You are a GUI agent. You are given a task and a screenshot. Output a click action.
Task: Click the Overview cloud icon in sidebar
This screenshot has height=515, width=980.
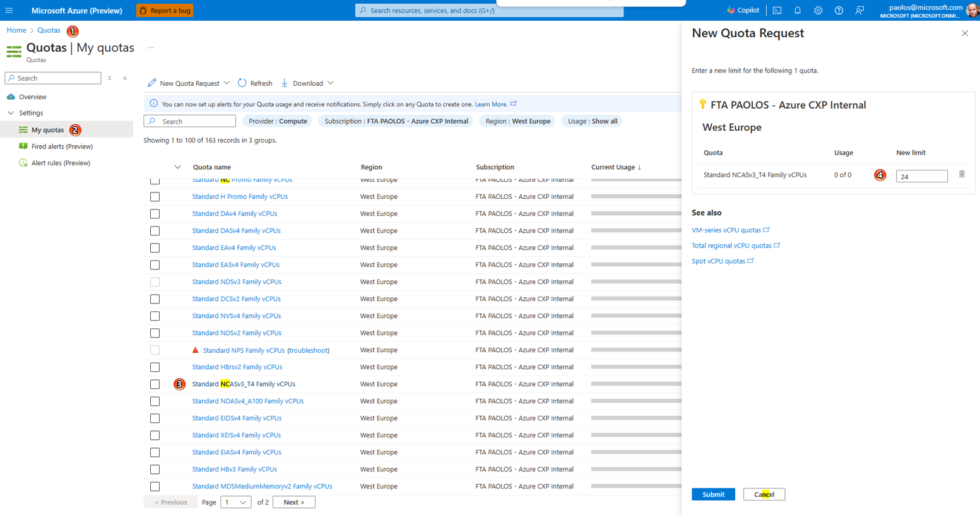pyautogui.click(x=11, y=97)
